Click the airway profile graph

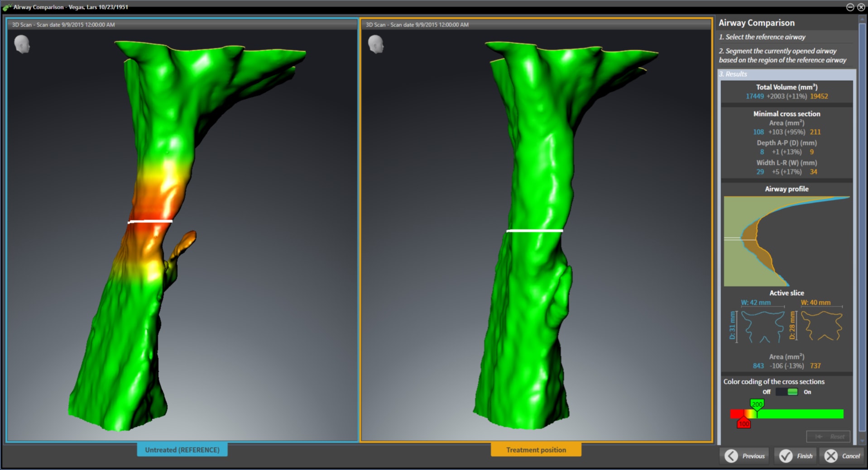(x=786, y=241)
